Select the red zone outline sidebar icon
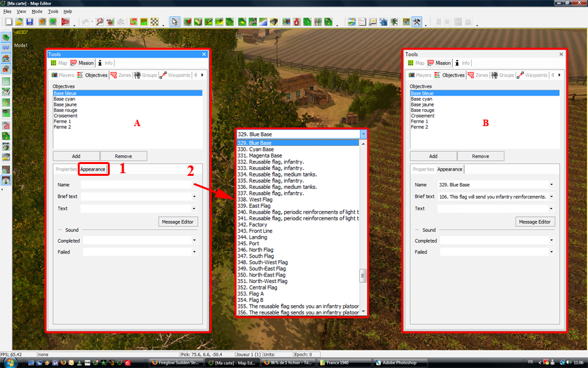This screenshot has width=588, height=368. tap(6, 125)
